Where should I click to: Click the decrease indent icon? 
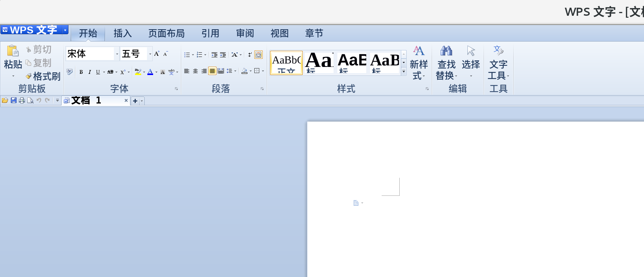pyautogui.click(x=214, y=55)
